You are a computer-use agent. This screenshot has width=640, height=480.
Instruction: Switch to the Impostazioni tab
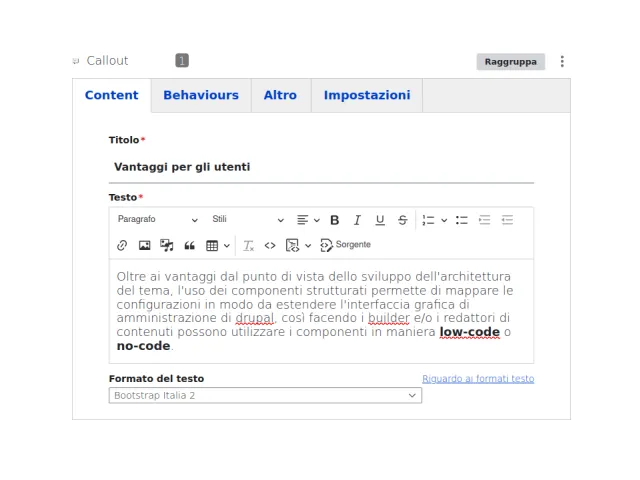pyautogui.click(x=367, y=95)
